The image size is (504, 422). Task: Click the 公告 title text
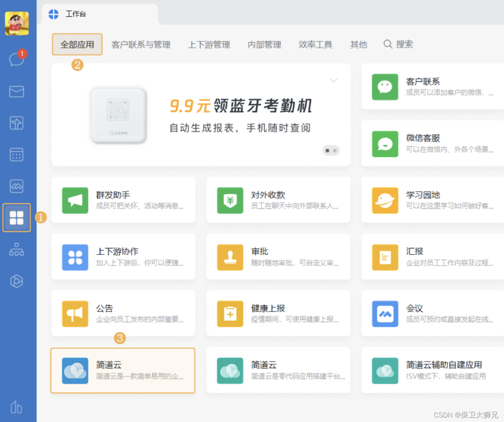tap(105, 308)
